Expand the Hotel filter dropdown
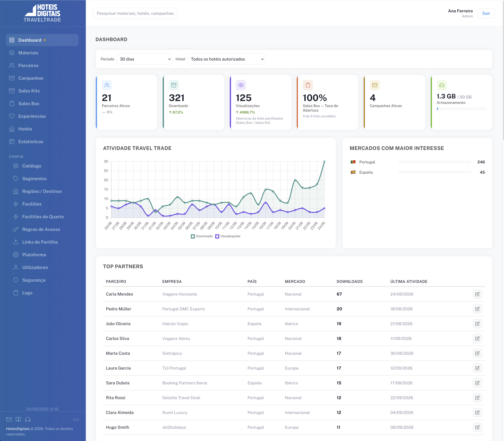Viewport: 504px width, 441px height. 226,59
